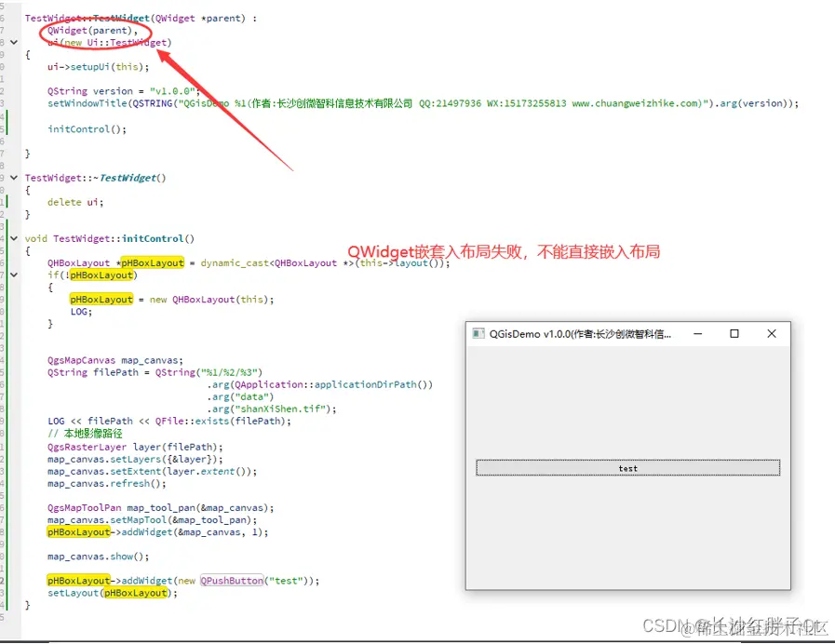Click the LOG << filePath line
The width and height of the screenshot is (835, 644).
pos(169,421)
